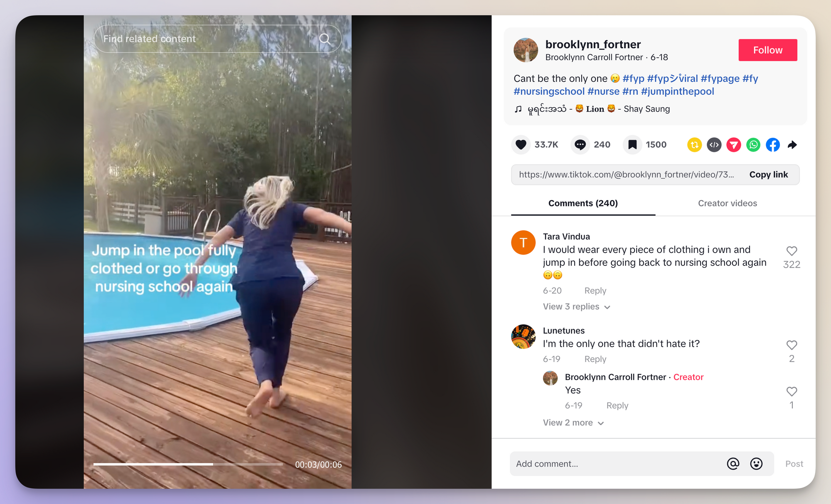
Task: Click 'Copy link' button
Action: 768,174
